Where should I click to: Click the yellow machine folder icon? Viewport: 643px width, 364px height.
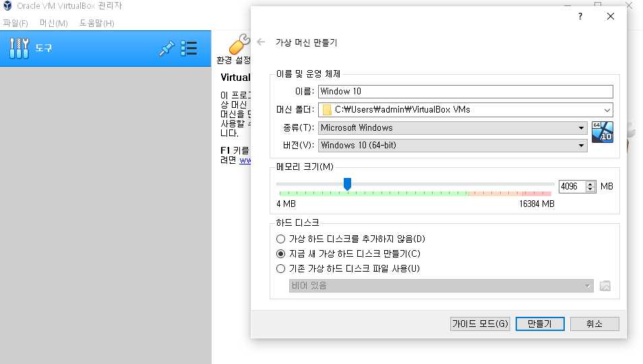point(327,110)
